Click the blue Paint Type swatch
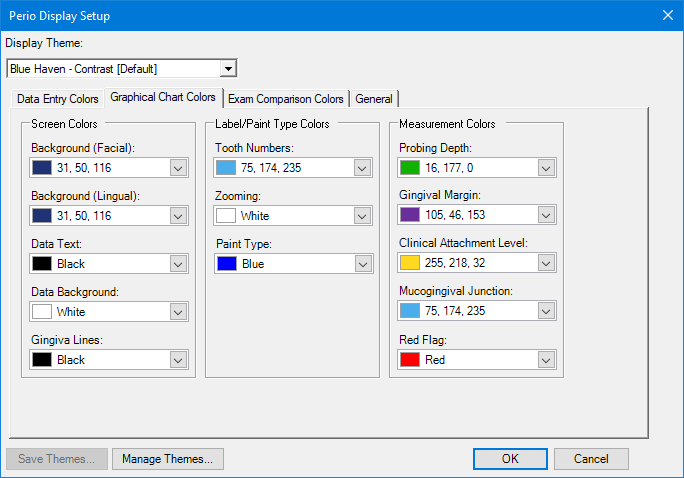Screen dimensions: 684x478 (x=226, y=264)
